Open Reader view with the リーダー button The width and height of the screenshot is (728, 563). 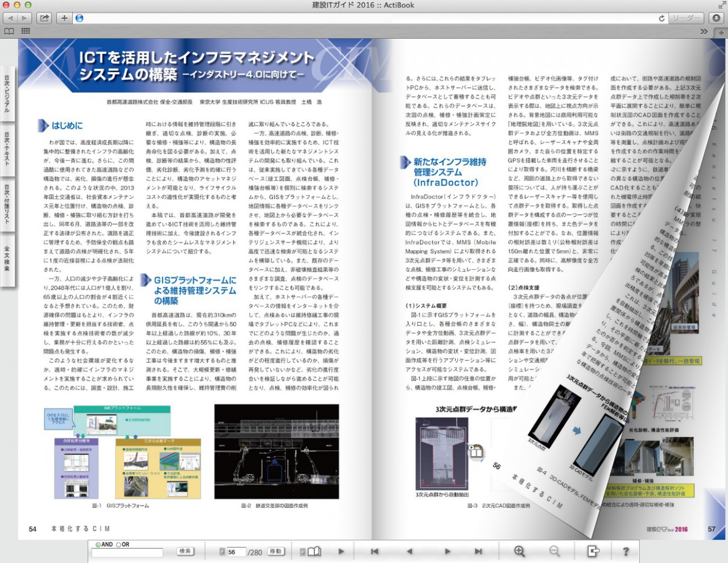pos(686,18)
